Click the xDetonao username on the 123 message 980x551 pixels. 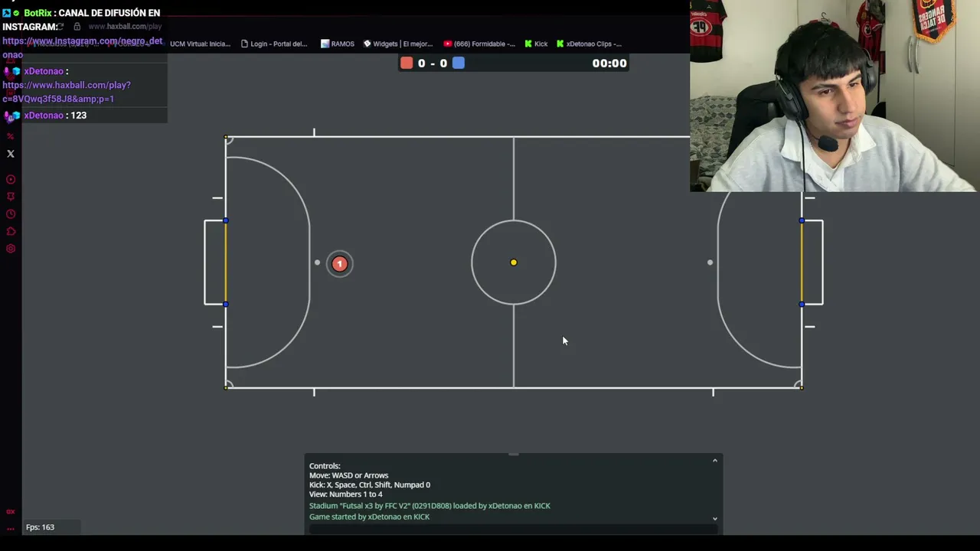[44, 116]
